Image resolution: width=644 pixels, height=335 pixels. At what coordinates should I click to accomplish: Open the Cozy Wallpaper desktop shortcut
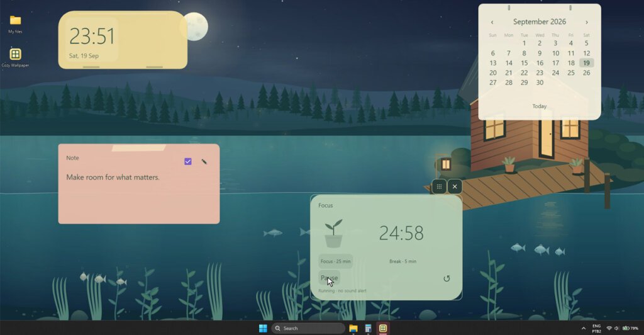pos(15,57)
